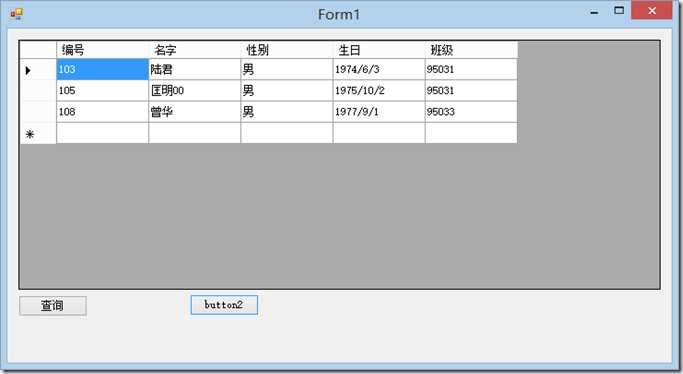The height and width of the screenshot is (374, 683).
Task: Select the 性别 column header
Action: click(x=287, y=50)
